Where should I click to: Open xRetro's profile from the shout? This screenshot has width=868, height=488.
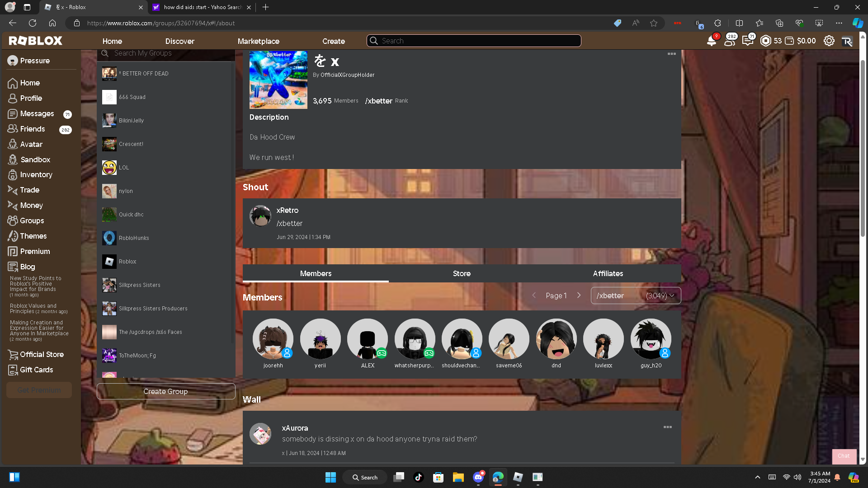point(288,211)
